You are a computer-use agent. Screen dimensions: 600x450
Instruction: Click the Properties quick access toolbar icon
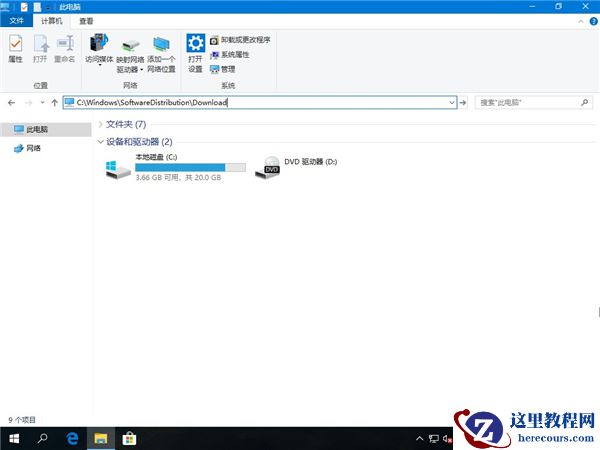pos(24,7)
